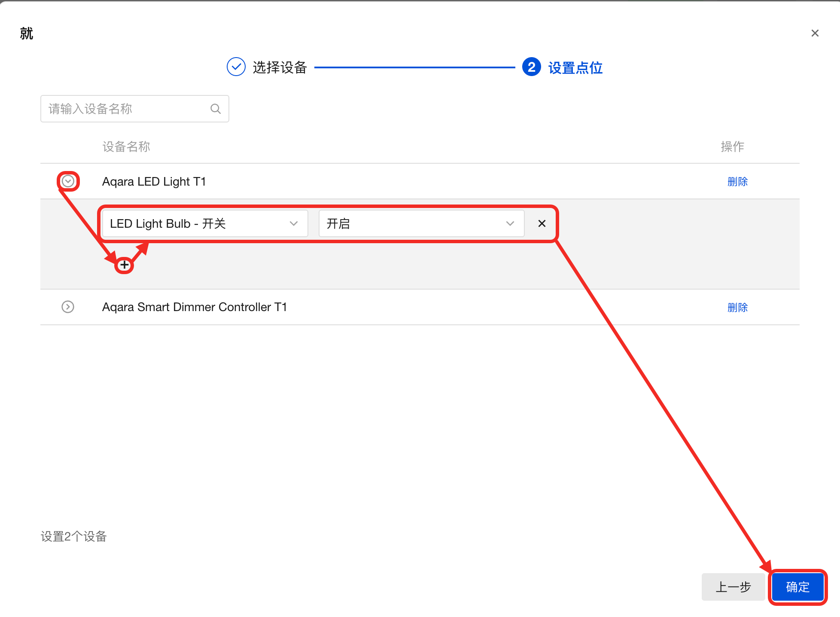Click the 上一步 previous button
The width and height of the screenshot is (840, 617).
pyautogui.click(x=733, y=587)
